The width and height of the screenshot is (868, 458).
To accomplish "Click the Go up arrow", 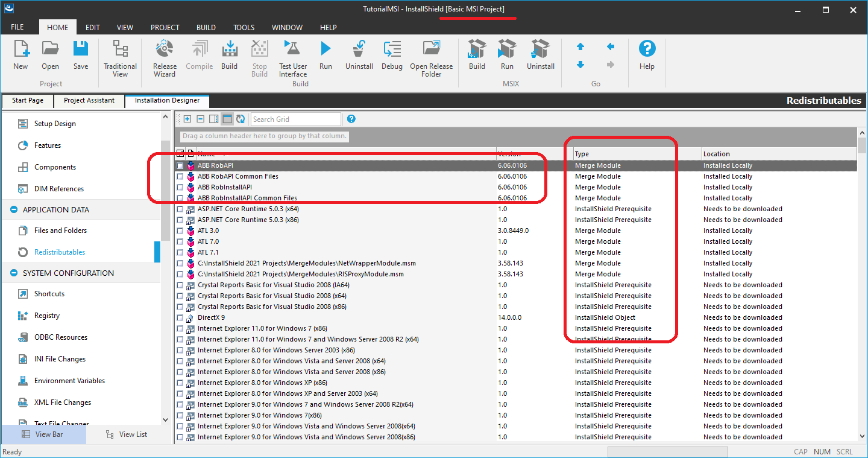I will click(580, 46).
